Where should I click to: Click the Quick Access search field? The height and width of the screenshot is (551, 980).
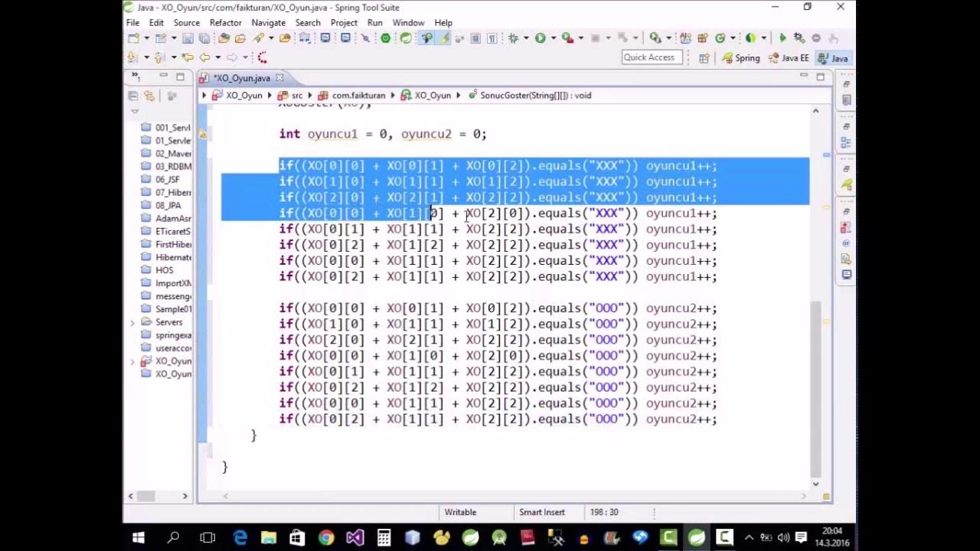point(652,57)
